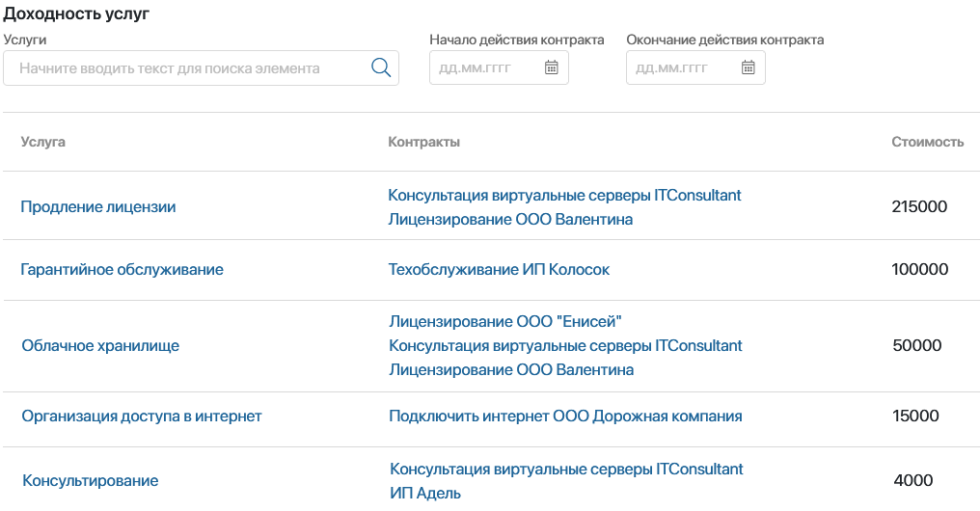
Task: Open contract ИП Адель
Action: point(425,493)
